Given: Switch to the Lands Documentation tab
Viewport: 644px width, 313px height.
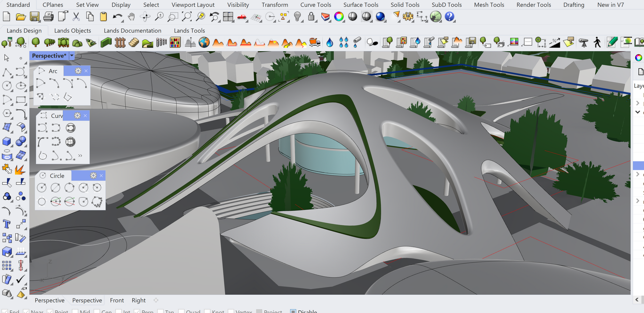Looking at the screenshot, I should [x=132, y=30].
